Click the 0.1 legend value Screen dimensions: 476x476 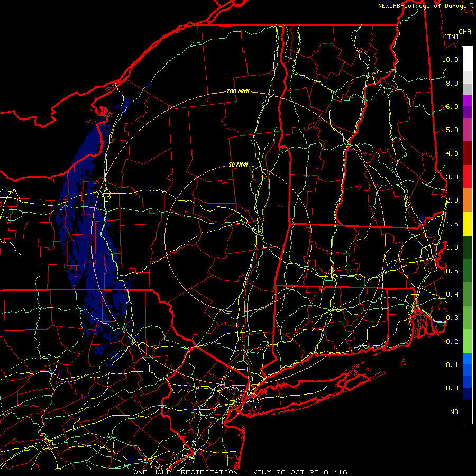452,364
